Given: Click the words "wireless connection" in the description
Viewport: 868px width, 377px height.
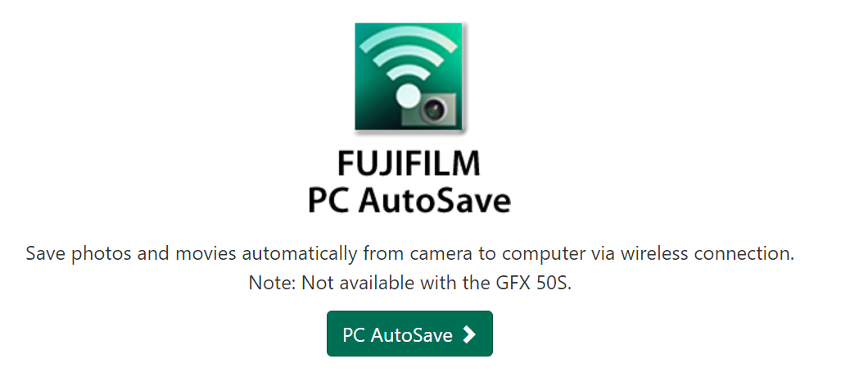Looking at the screenshot, I should (707, 253).
